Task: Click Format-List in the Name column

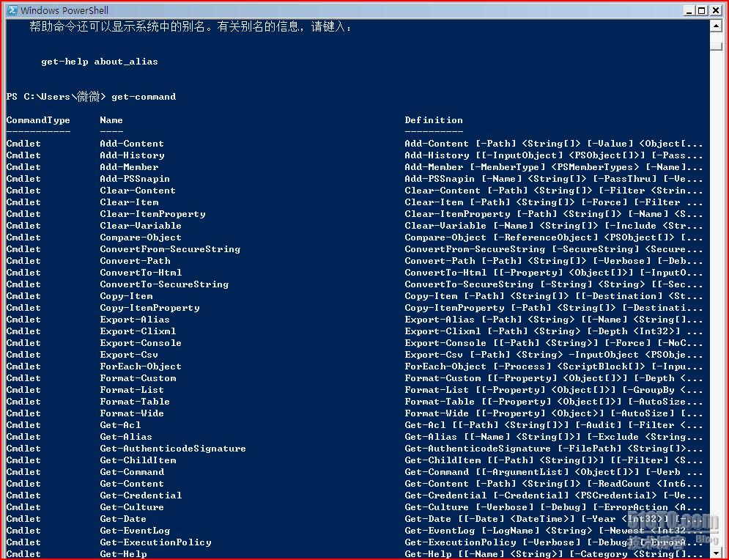Action: pos(132,389)
